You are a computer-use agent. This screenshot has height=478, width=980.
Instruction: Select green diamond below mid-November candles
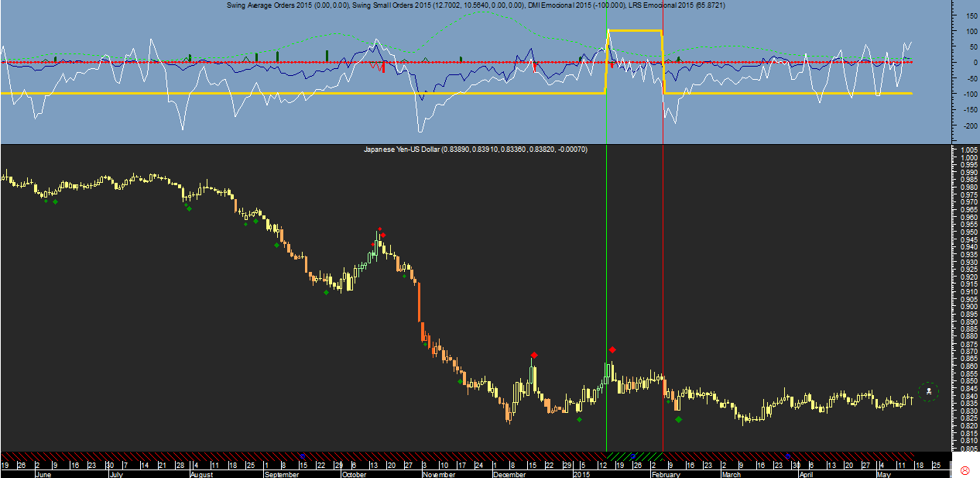click(x=460, y=380)
